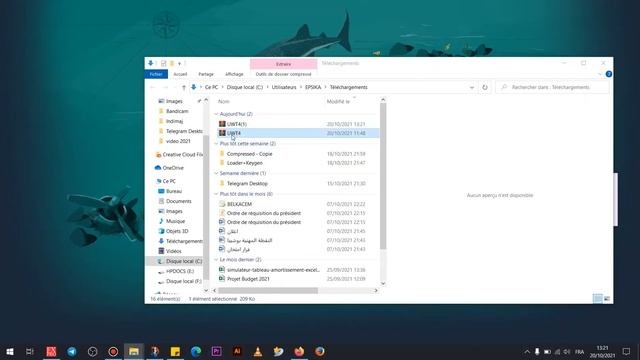The height and width of the screenshot is (360, 640).
Task: Select Bureau under Ce PC
Action: click(x=173, y=191)
